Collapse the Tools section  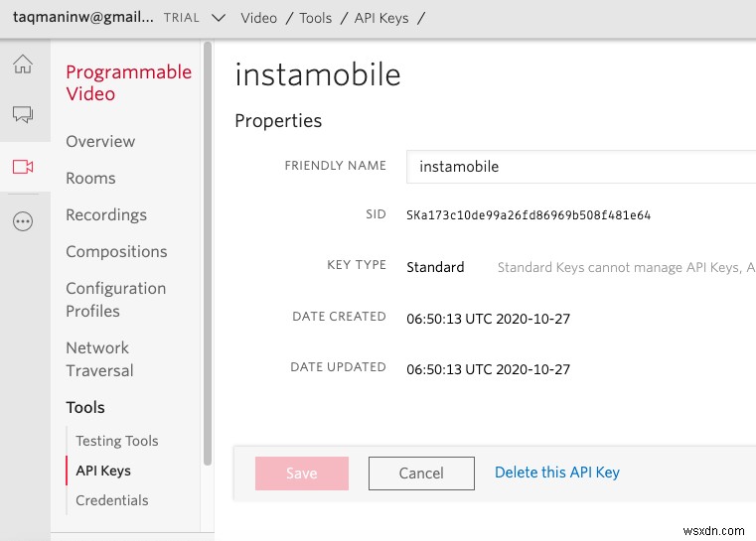pyautogui.click(x=85, y=407)
